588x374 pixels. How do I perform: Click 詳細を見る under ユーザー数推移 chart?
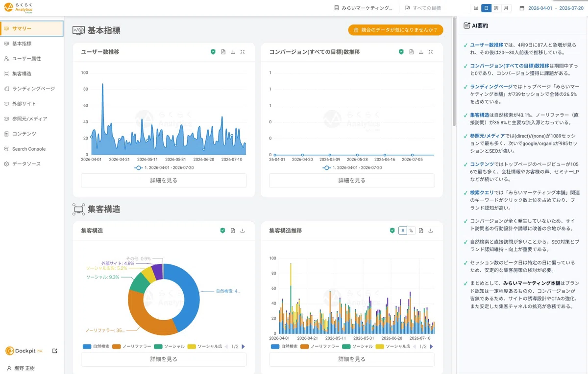pyautogui.click(x=164, y=180)
